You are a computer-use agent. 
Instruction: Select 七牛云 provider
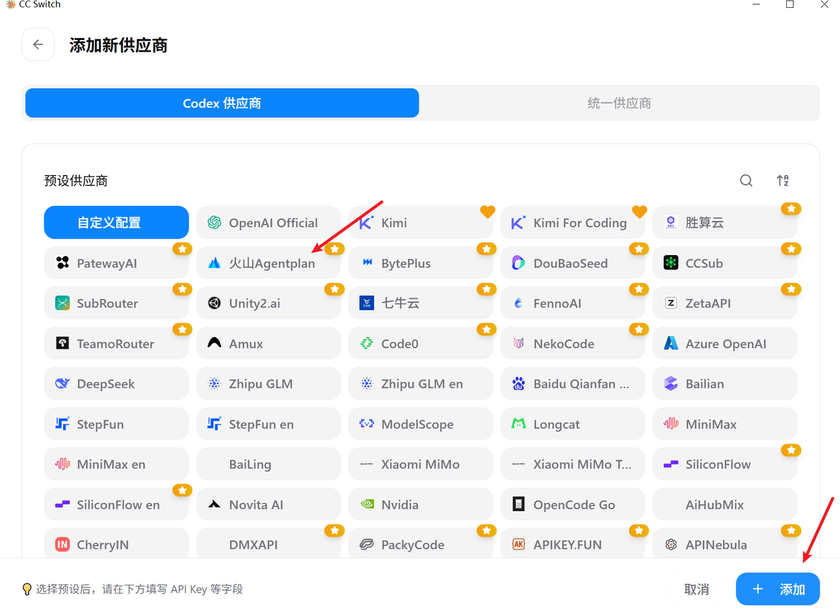[x=421, y=303]
